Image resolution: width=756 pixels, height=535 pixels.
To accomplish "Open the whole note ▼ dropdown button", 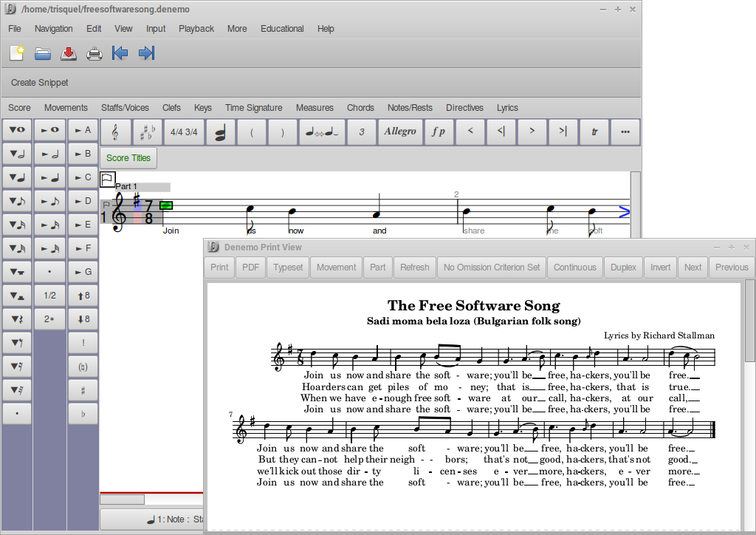I will point(17,130).
